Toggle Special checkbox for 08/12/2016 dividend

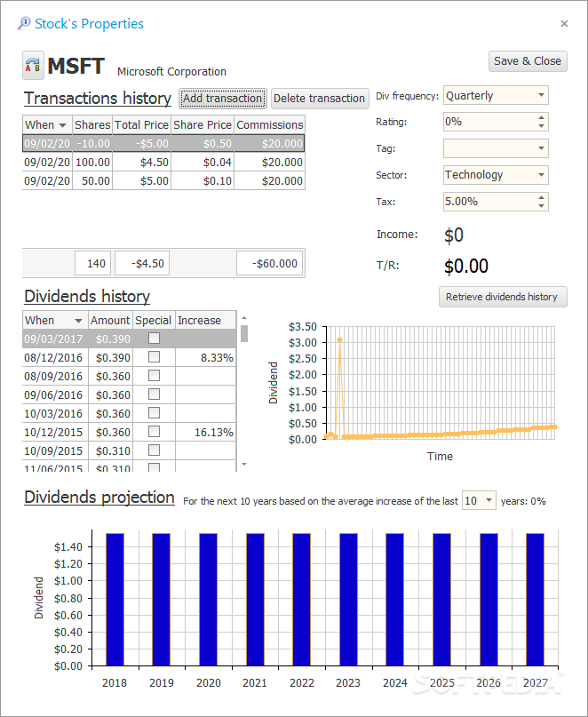pyautogui.click(x=154, y=356)
